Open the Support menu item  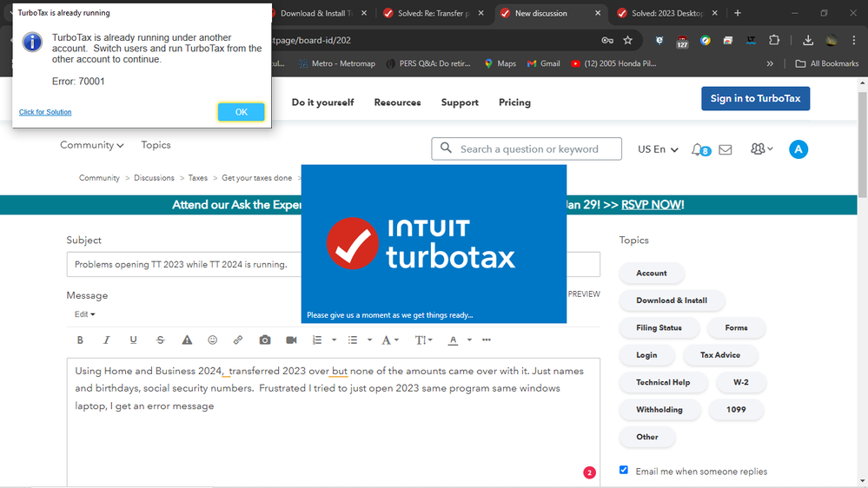pos(460,102)
